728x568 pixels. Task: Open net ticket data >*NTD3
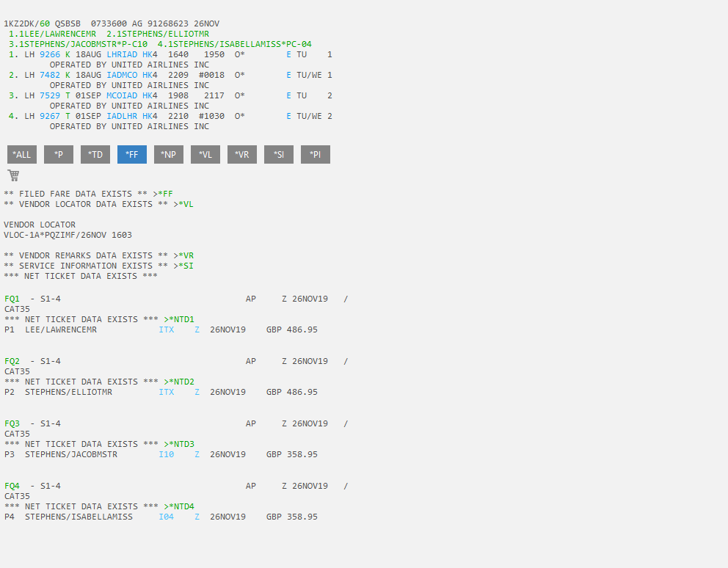pyautogui.click(x=179, y=444)
